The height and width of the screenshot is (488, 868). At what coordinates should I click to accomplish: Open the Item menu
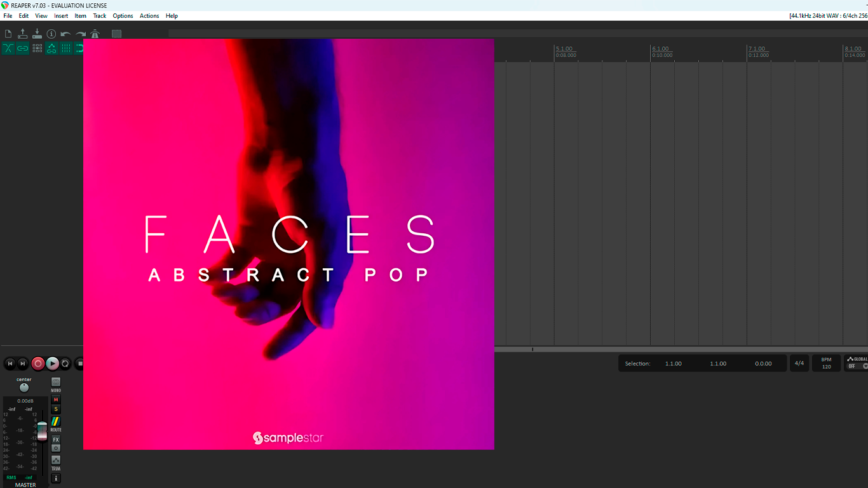[81, 16]
